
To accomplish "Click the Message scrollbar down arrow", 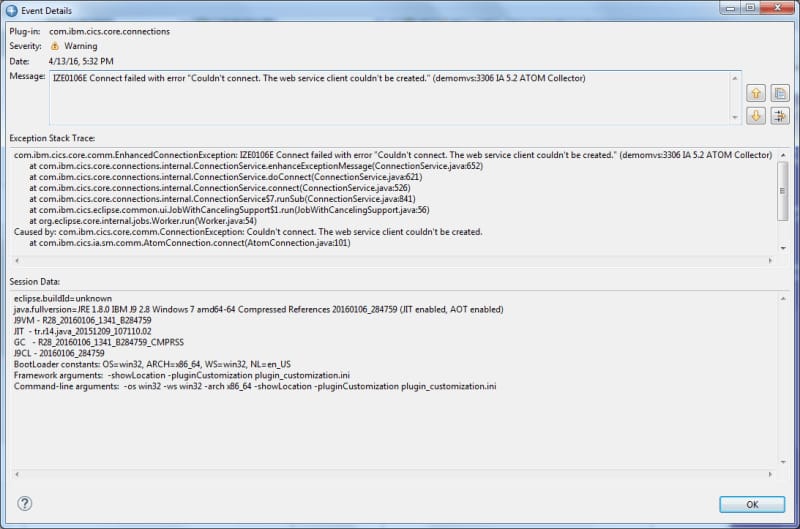I will point(735,117).
